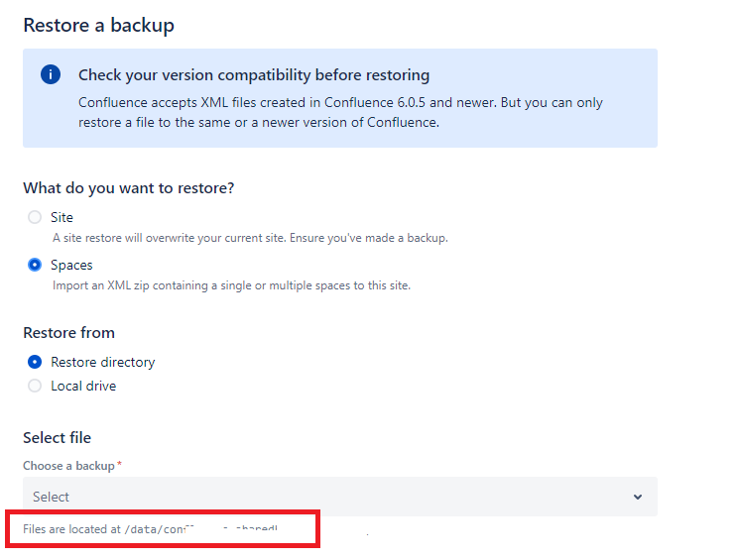Click the 'What do you want to restore?' heading

click(129, 188)
